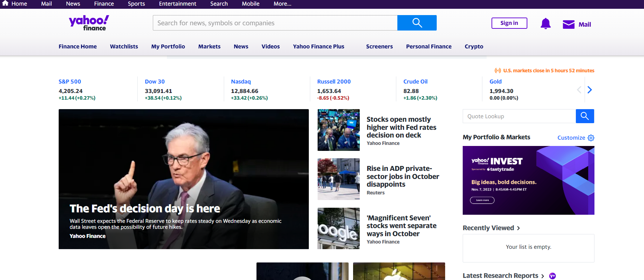Click the Mail text next to envelope

click(585, 25)
